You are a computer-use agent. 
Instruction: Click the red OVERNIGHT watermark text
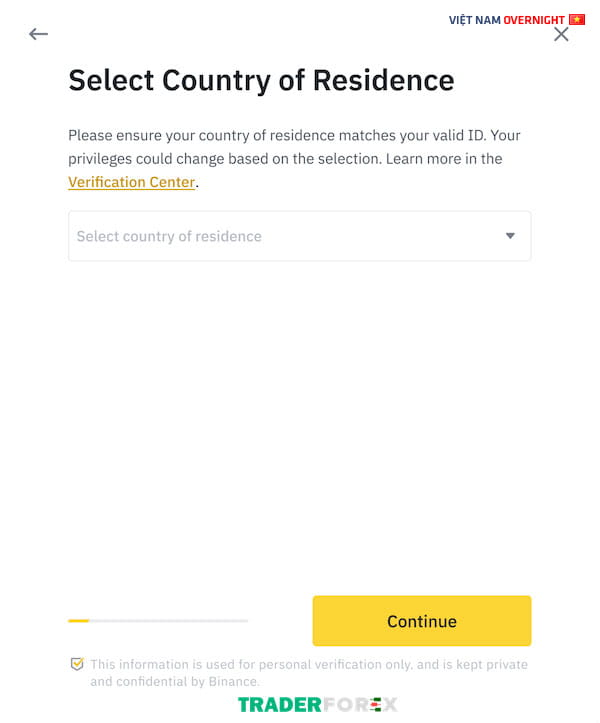534,20
